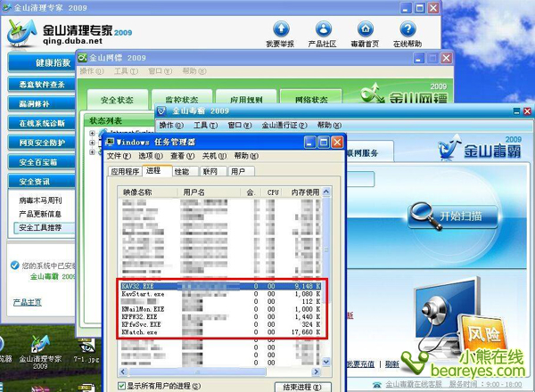
Task: Click the empty text field in 金山毒霸
Action: pos(360,179)
